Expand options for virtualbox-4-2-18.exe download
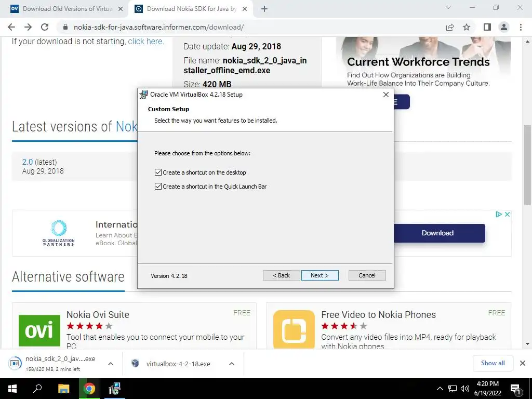 click(232, 364)
